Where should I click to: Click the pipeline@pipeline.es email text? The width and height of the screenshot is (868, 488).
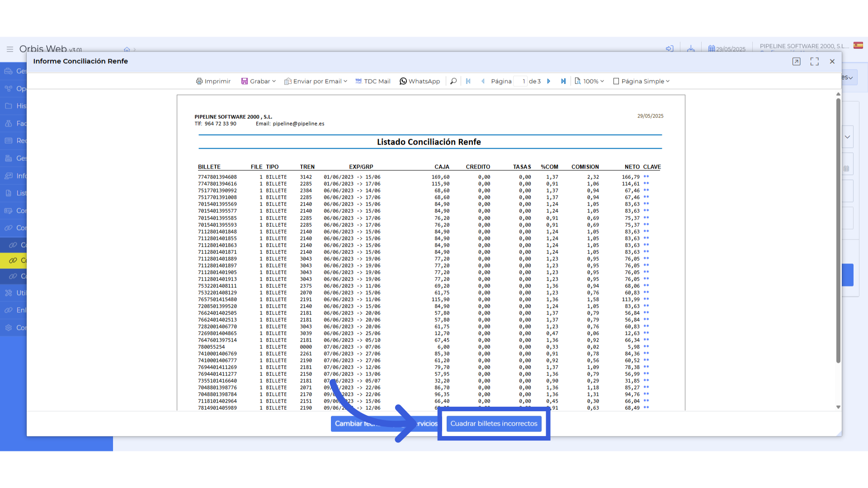tap(298, 124)
